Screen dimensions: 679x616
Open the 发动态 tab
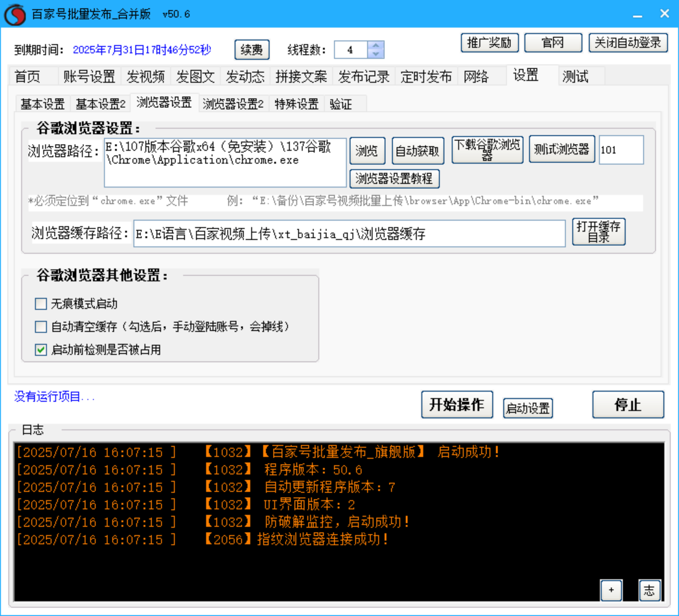[245, 77]
